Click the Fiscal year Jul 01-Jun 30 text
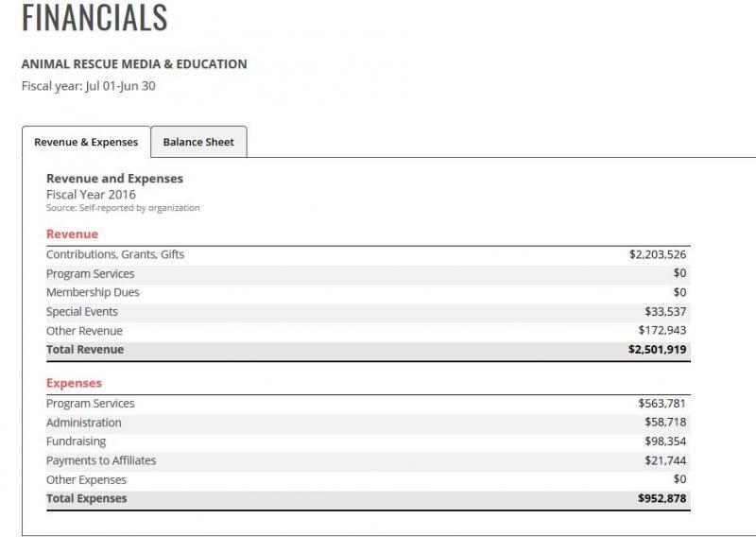 point(89,86)
